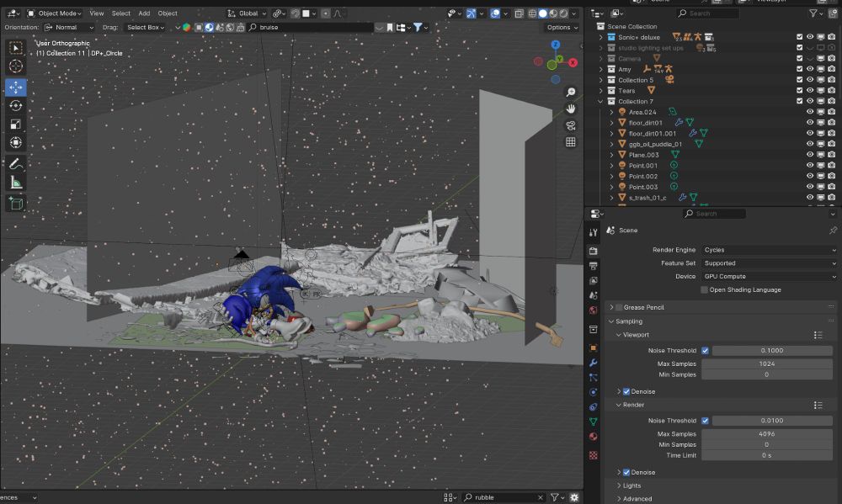Switch to rendered viewport shading
This screenshot has width=842, height=504.
(563, 13)
